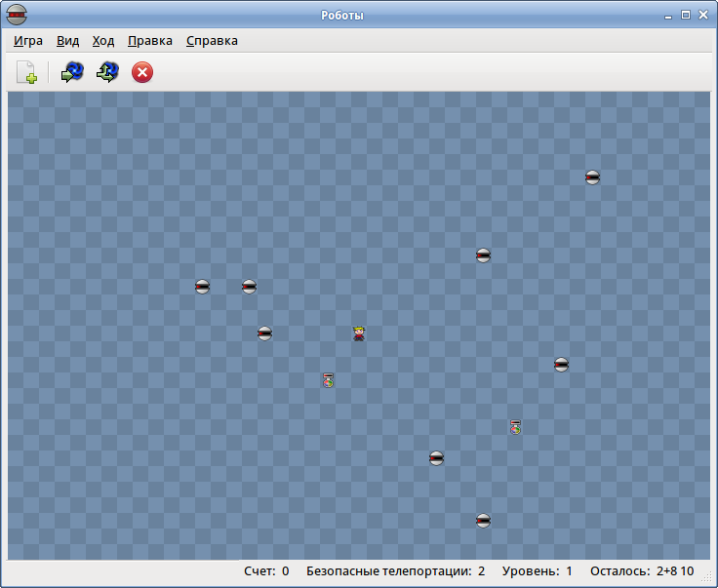Click the robot icon in the title bar
Image resolution: width=718 pixels, height=588 pixels.
17,15
